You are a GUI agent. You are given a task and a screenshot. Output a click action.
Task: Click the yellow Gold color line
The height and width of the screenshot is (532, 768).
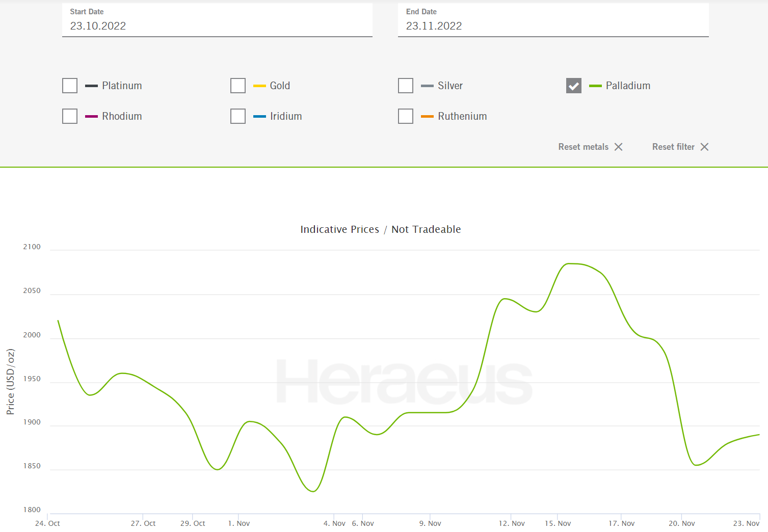point(259,86)
